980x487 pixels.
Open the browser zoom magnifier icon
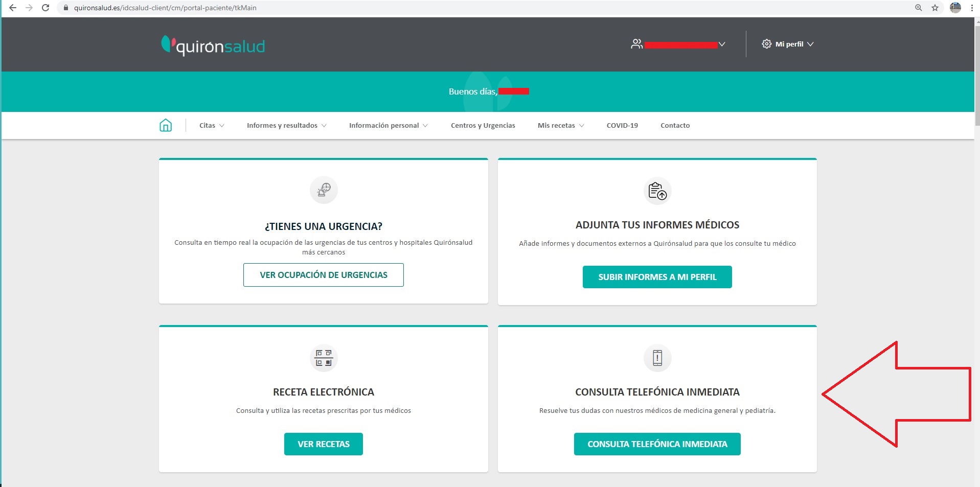(919, 8)
